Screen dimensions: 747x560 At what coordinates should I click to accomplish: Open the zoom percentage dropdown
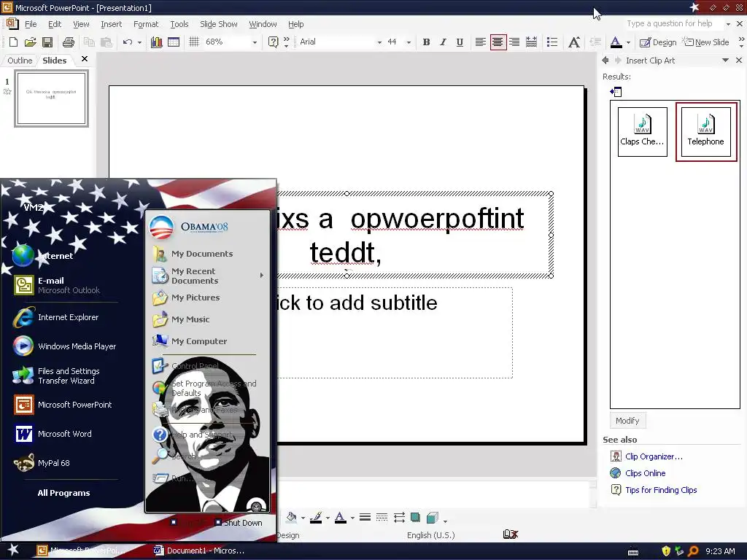pos(255,42)
